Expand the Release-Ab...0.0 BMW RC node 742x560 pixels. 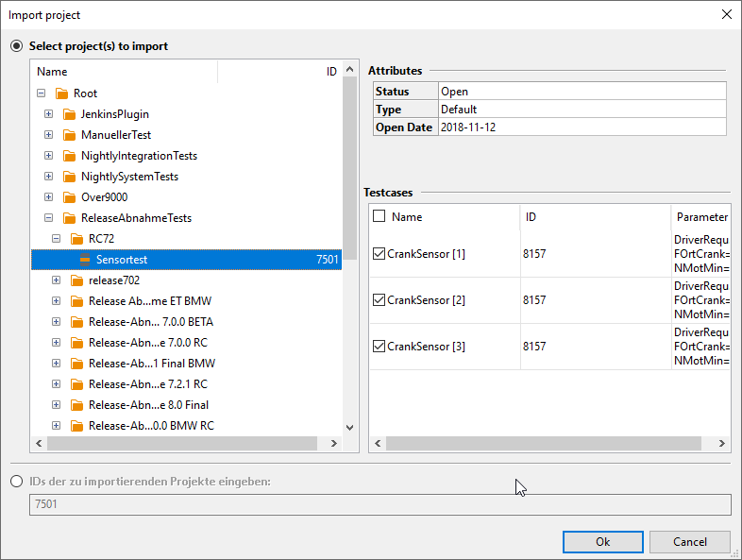[x=57, y=426]
